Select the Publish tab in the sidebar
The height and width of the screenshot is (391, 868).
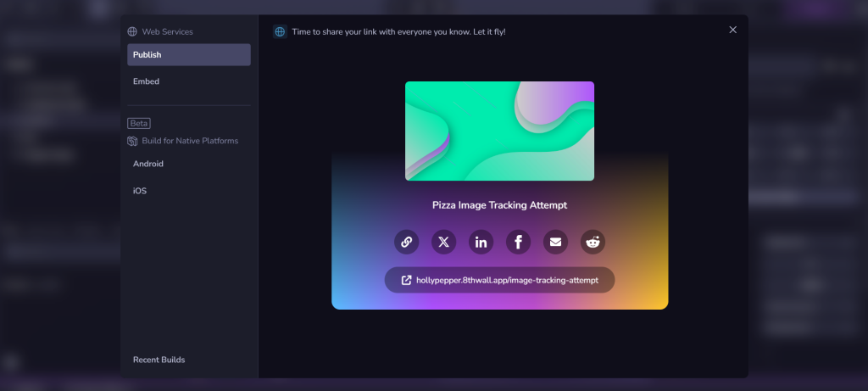click(x=188, y=55)
